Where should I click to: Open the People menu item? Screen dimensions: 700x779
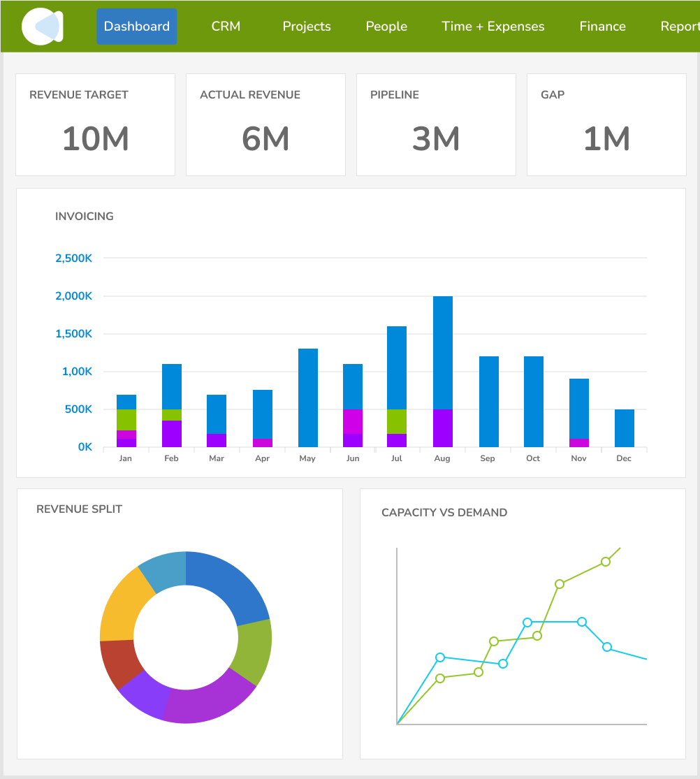(386, 27)
